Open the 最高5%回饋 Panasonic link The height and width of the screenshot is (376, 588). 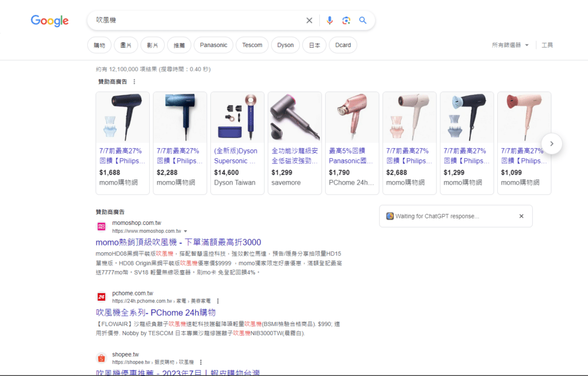[351, 156]
